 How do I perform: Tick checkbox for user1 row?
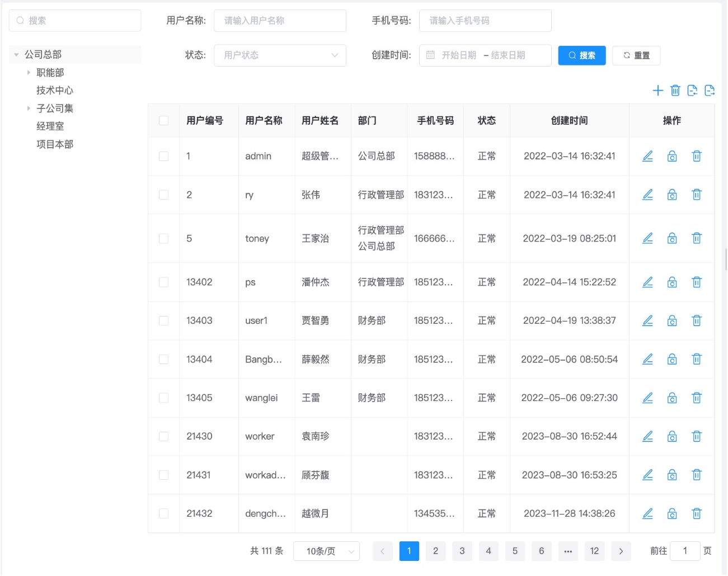pos(163,320)
